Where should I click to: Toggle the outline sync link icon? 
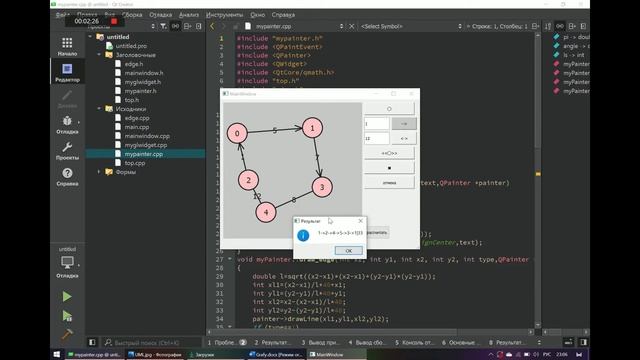coord(560,26)
